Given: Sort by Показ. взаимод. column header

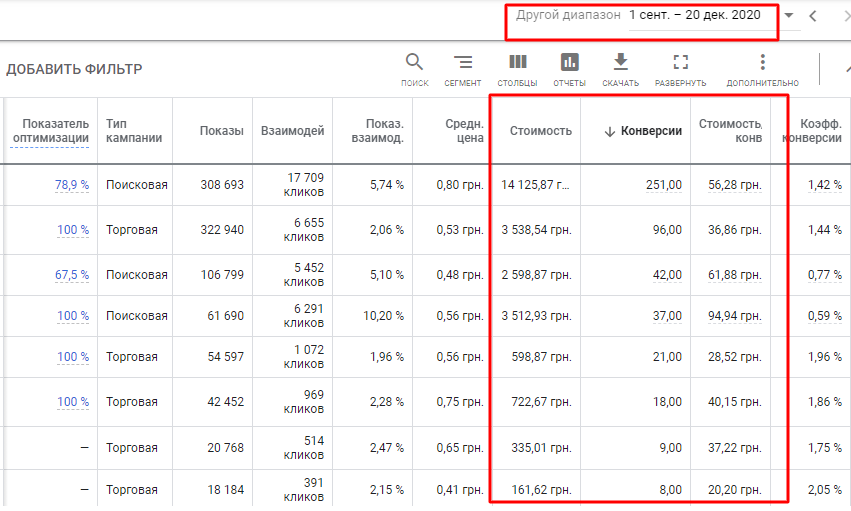Looking at the screenshot, I should (x=377, y=131).
